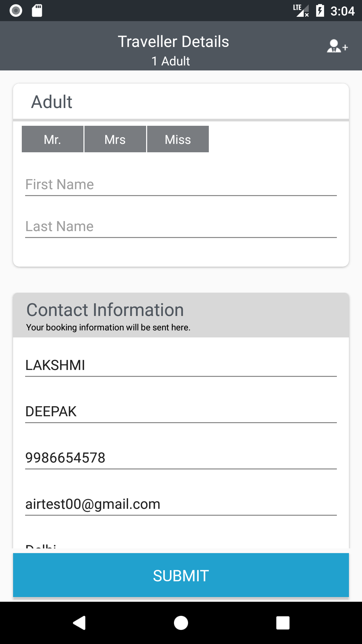
Task: Tap the Adult section header
Action: pos(52,102)
